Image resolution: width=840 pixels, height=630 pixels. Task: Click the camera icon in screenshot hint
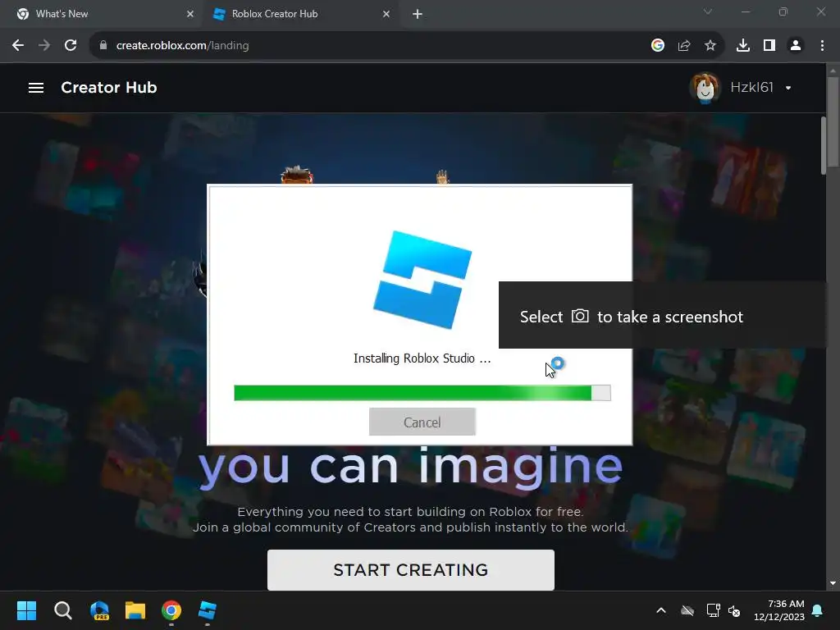point(580,316)
